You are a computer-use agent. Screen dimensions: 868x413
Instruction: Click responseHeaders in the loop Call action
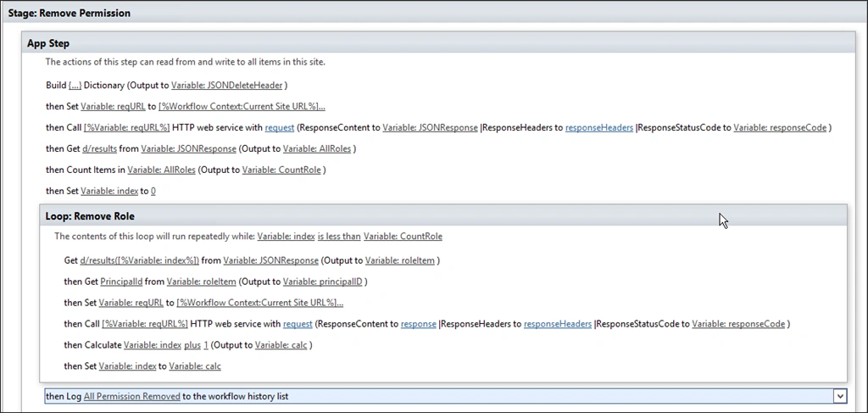pyautogui.click(x=558, y=324)
